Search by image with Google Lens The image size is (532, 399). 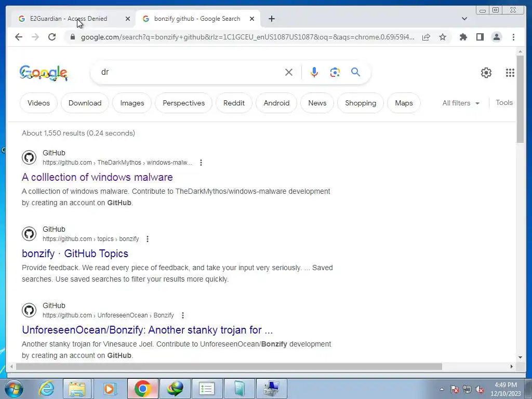[335, 72]
